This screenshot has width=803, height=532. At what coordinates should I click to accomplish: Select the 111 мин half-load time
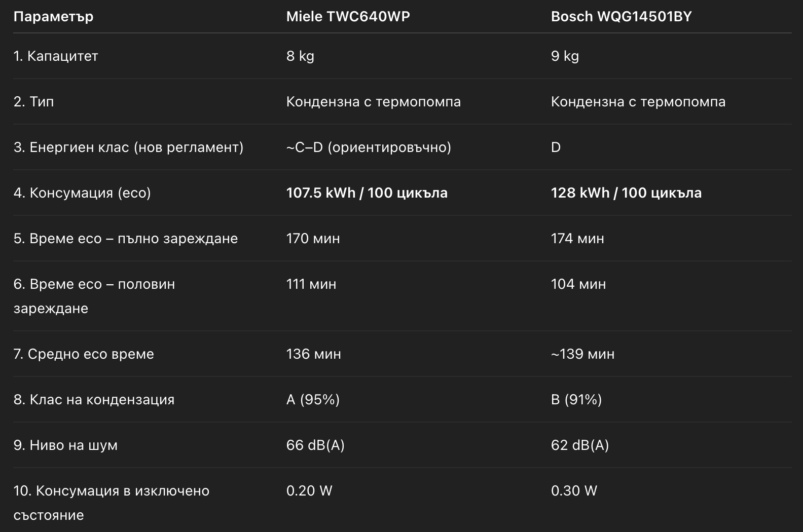pos(311,284)
